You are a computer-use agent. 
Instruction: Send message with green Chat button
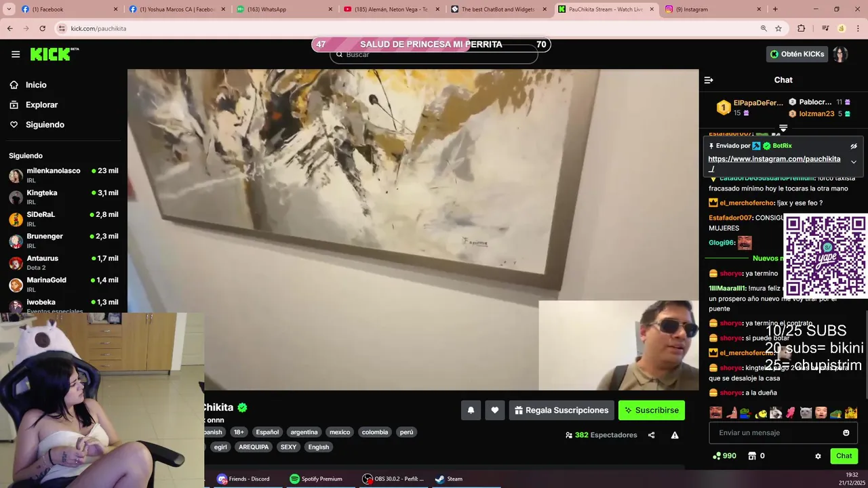point(844,456)
